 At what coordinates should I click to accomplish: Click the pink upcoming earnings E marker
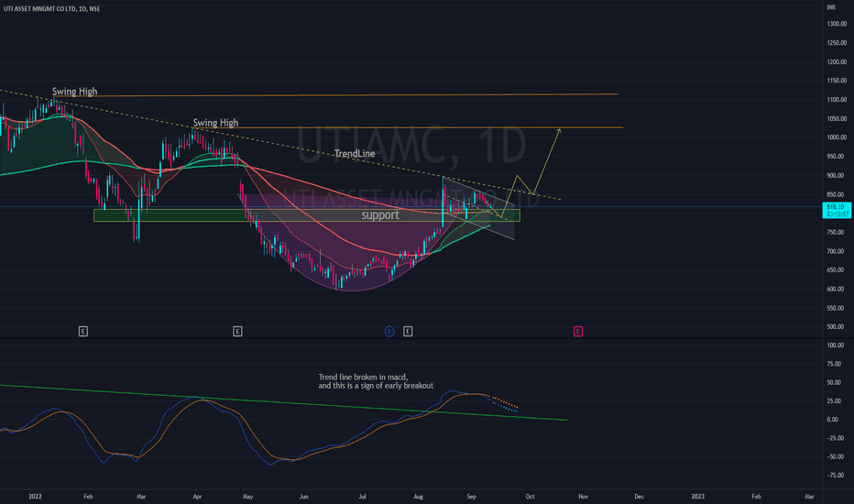tap(578, 332)
